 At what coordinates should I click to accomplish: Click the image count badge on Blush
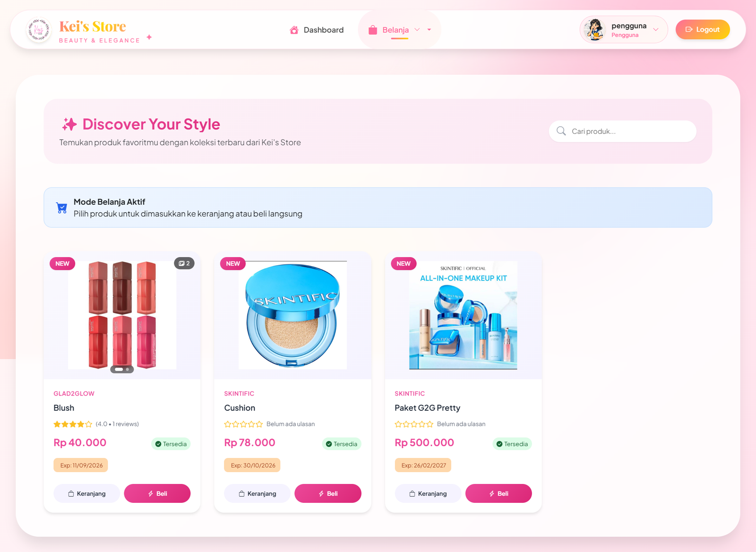click(184, 263)
